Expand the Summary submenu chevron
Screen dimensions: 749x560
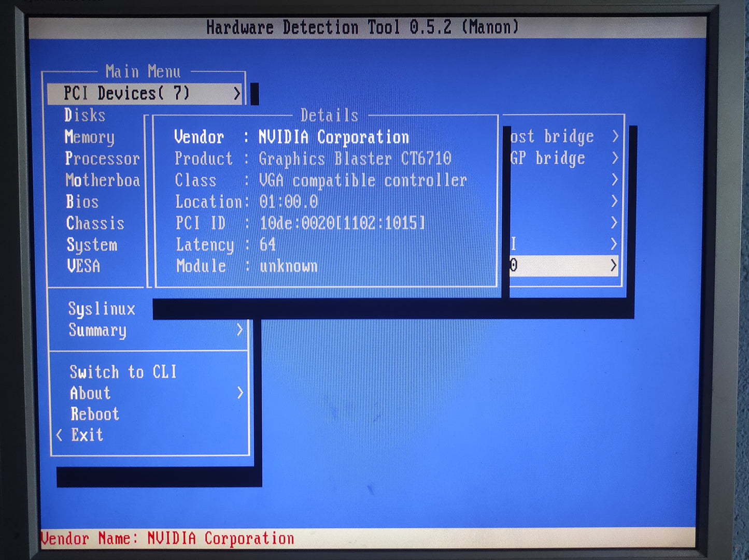point(240,330)
